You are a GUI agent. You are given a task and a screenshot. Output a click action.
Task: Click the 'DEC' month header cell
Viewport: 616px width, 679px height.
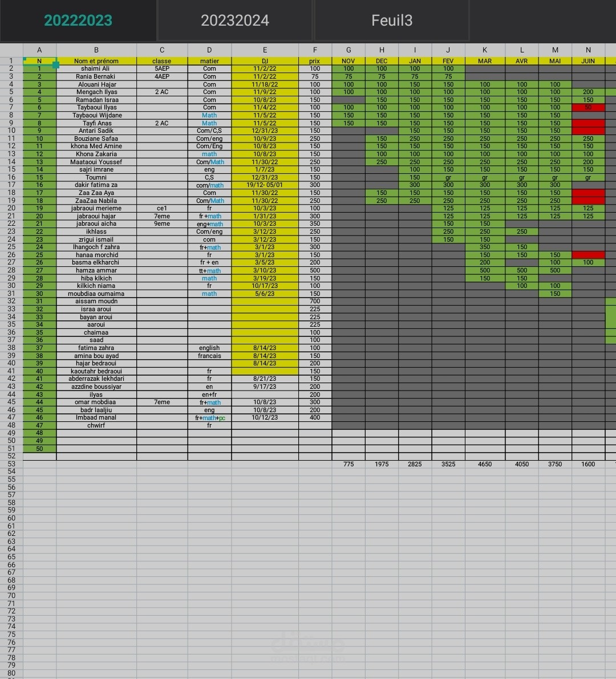click(382, 61)
